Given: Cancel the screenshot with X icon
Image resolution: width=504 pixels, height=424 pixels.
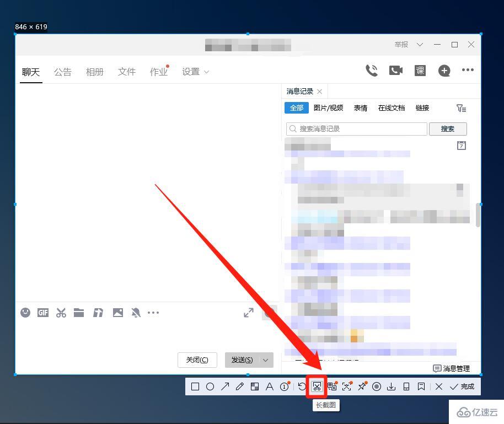Looking at the screenshot, I should click(x=439, y=387).
